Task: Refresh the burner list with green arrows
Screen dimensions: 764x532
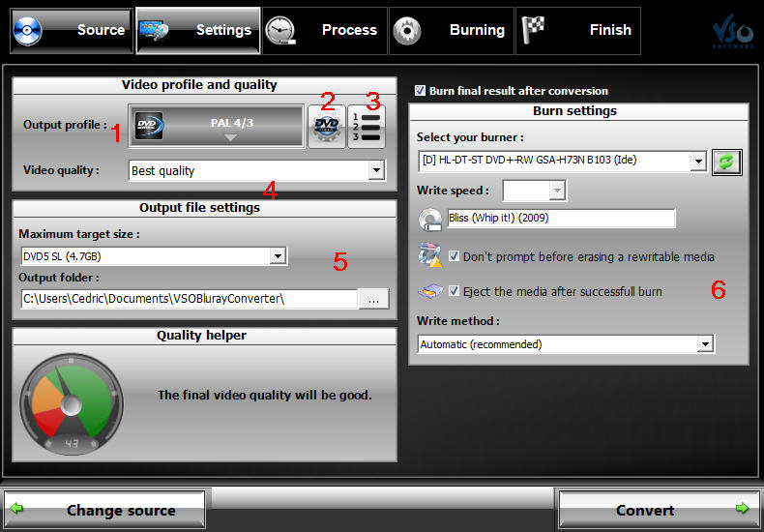Action: 727,162
